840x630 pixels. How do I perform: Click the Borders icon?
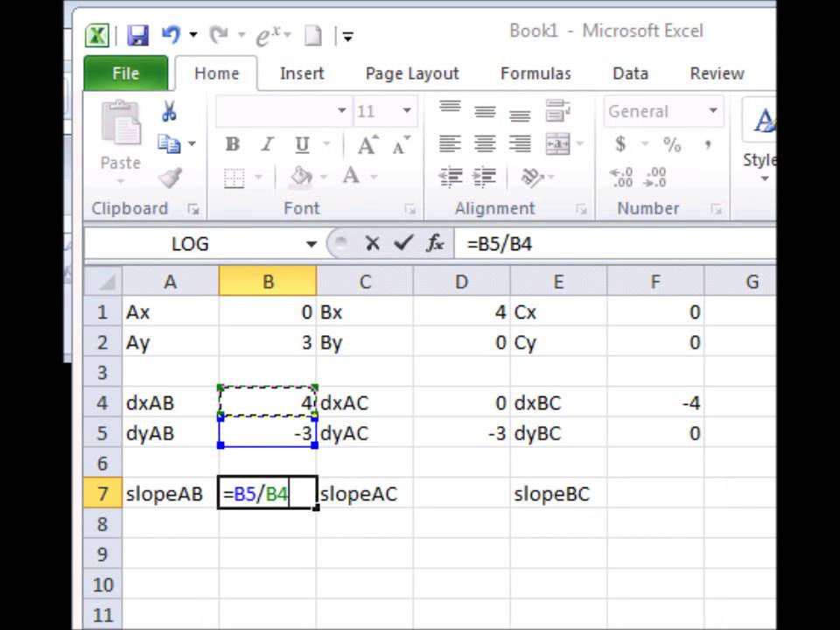point(234,178)
